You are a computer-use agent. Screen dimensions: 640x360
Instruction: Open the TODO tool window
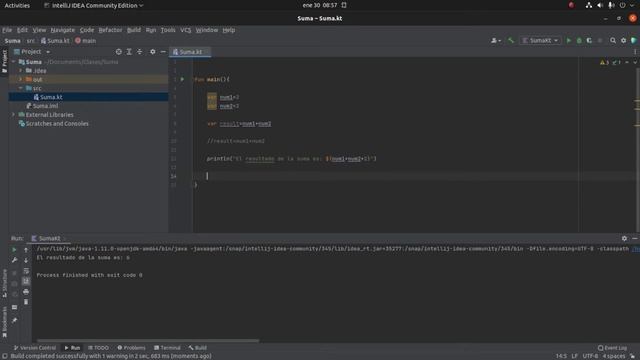98,348
